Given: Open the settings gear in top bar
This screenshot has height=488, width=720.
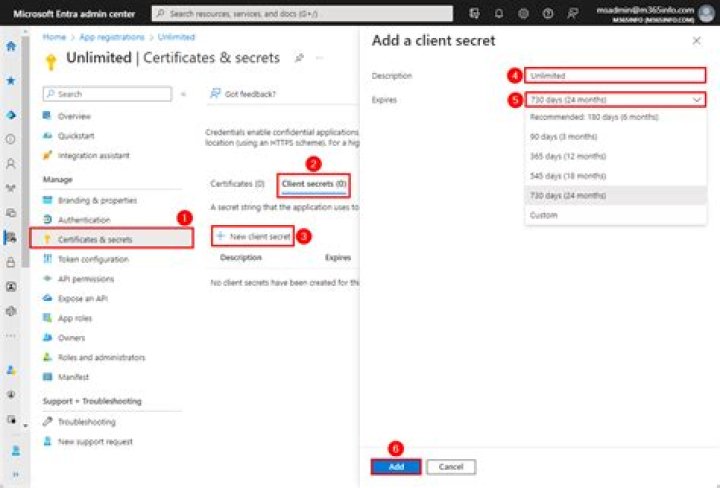Looking at the screenshot, I should (523, 13).
